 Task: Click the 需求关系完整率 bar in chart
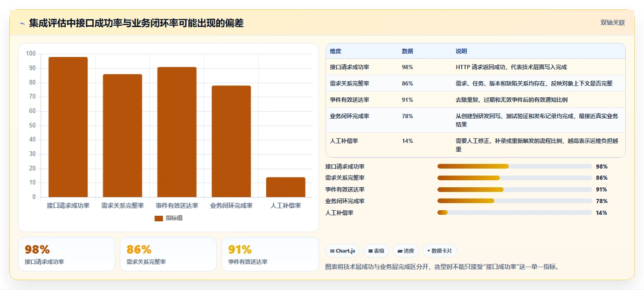pyautogui.click(x=123, y=135)
